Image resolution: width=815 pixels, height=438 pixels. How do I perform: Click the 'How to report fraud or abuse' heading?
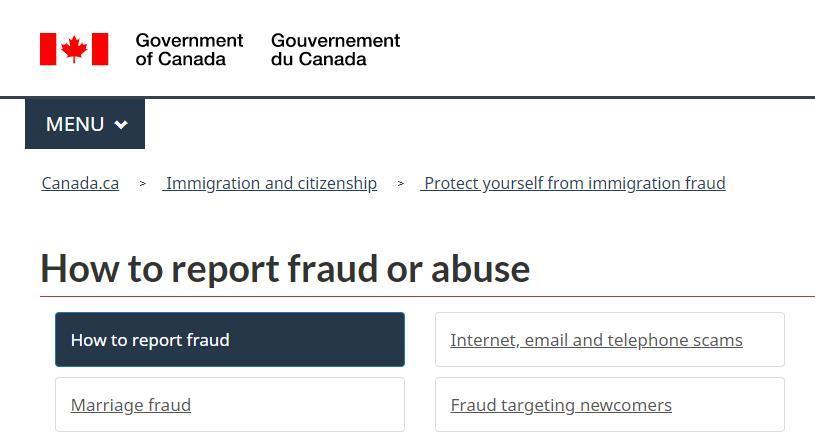[x=285, y=269]
